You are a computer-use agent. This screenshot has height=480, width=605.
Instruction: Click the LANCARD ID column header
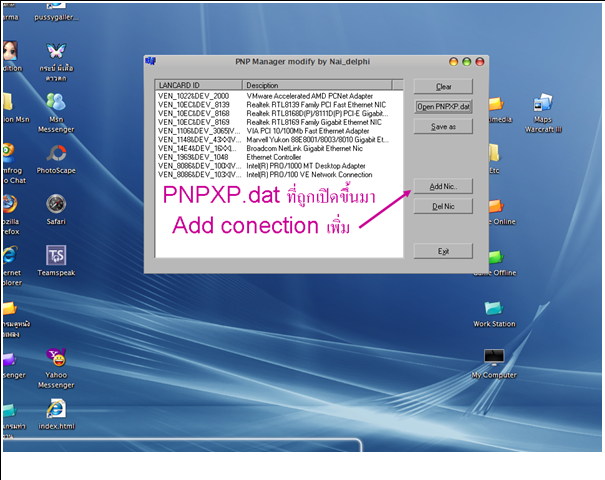point(198,85)
